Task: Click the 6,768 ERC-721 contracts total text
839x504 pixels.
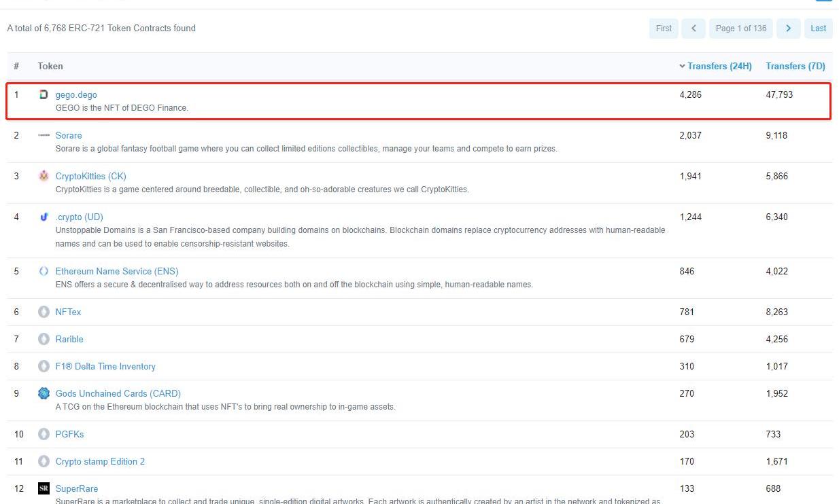Action: [x=101, y=28]
